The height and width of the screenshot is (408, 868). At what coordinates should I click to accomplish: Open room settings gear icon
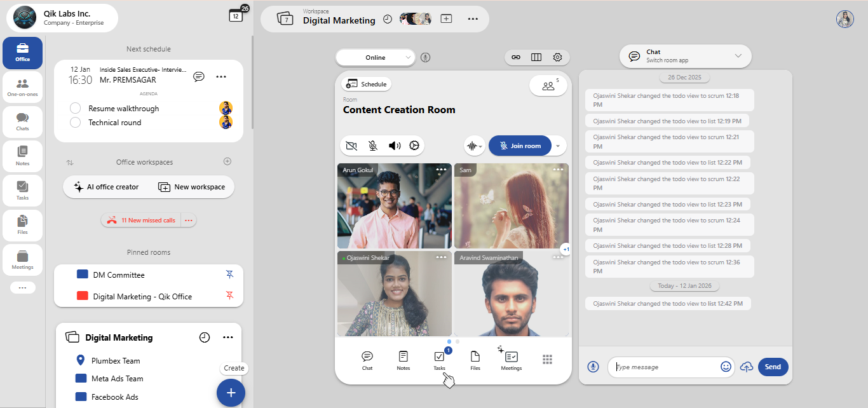click(x=557, y=57)
